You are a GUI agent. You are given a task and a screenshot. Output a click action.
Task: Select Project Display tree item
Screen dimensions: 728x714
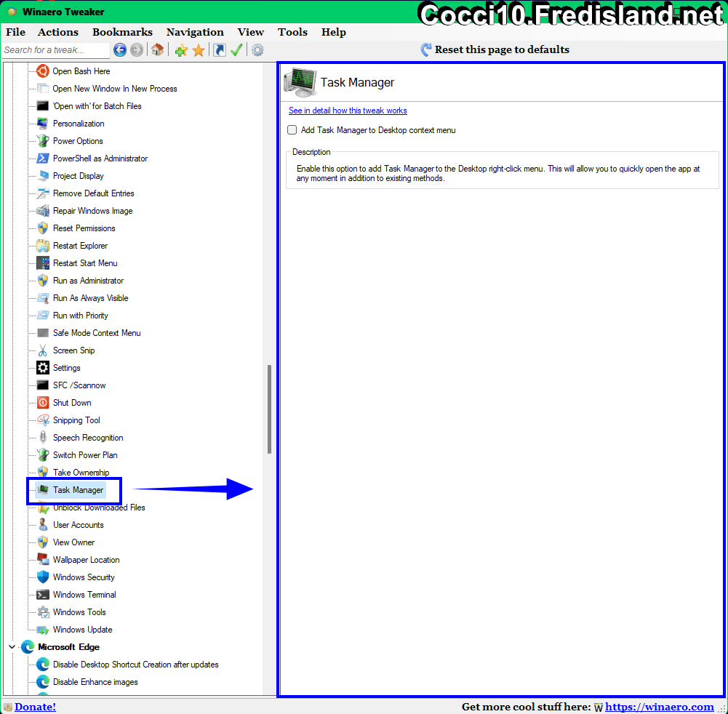pos(79,176)
